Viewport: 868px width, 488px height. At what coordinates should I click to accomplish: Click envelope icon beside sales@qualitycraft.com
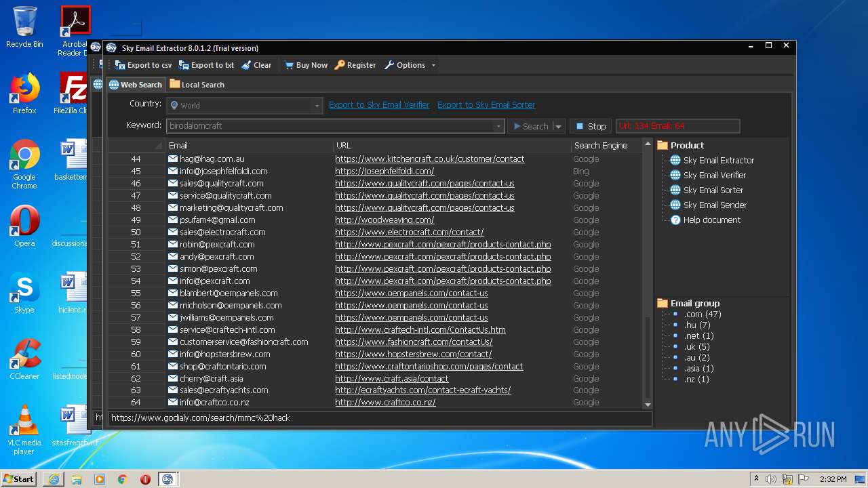(173, 184)
